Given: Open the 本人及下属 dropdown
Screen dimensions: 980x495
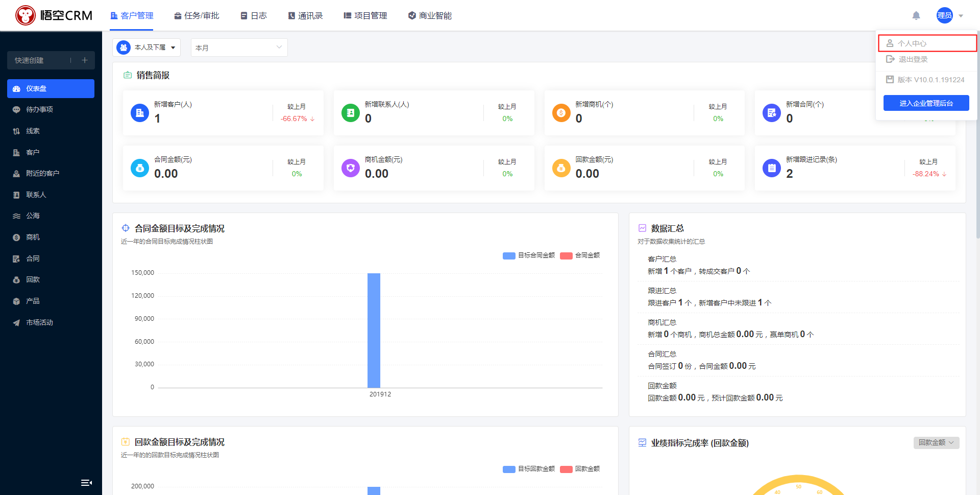Looking at the screenshot, I should tap(146, 48).
